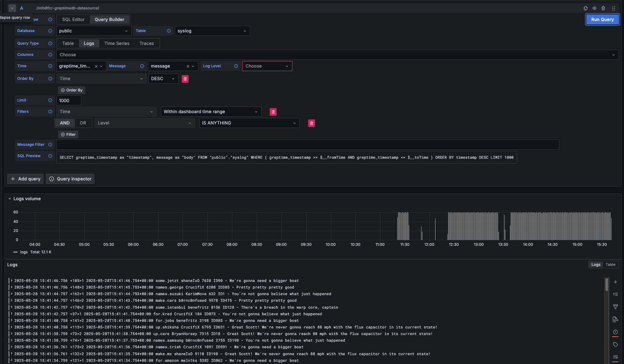Screen dimensions: 624x364
Task: Click the log sort order icon
Action: click(x=616, y=294)
